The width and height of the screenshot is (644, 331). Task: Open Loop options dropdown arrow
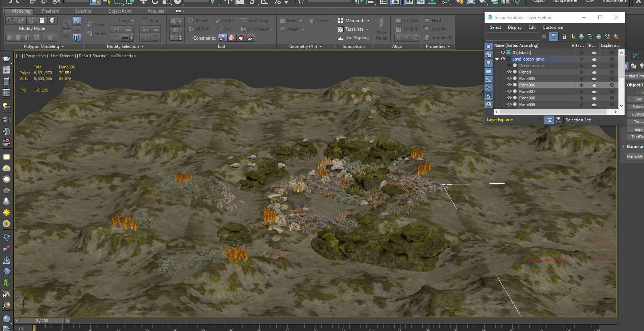pos(132,21)
